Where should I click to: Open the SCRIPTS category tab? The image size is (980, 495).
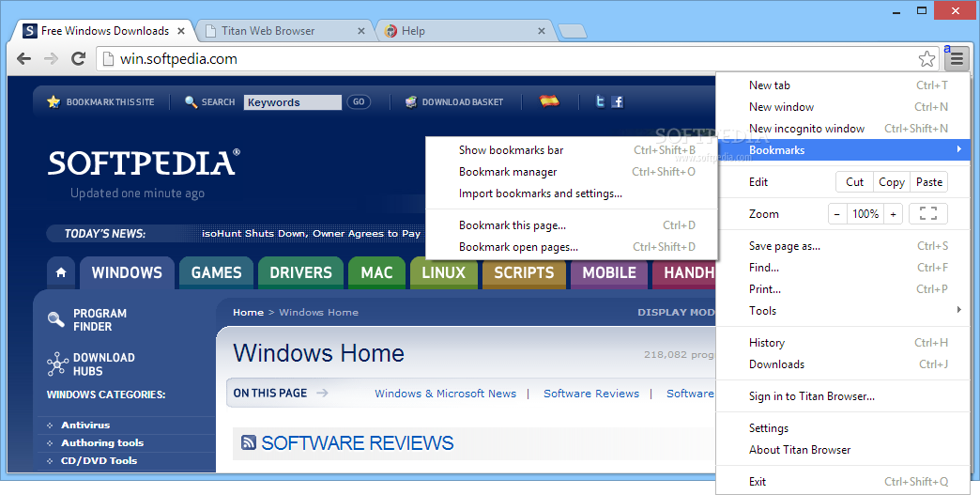(x=524, y=273)
